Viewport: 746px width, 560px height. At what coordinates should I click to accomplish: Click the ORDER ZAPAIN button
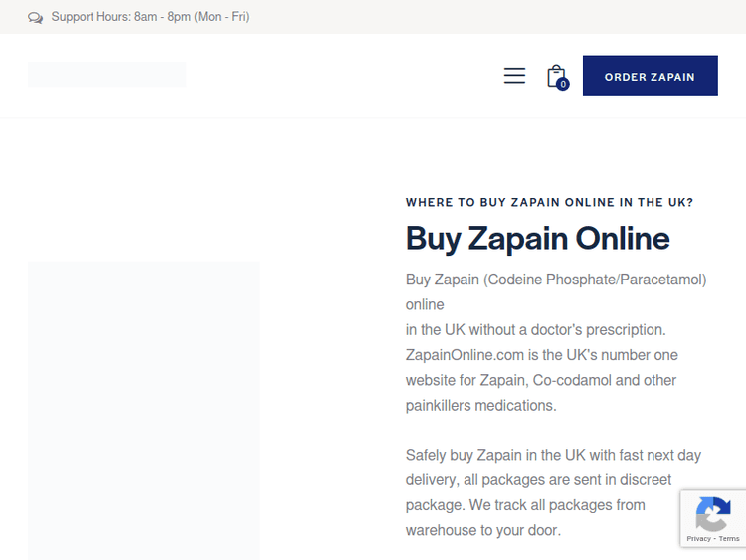(650, 76)
